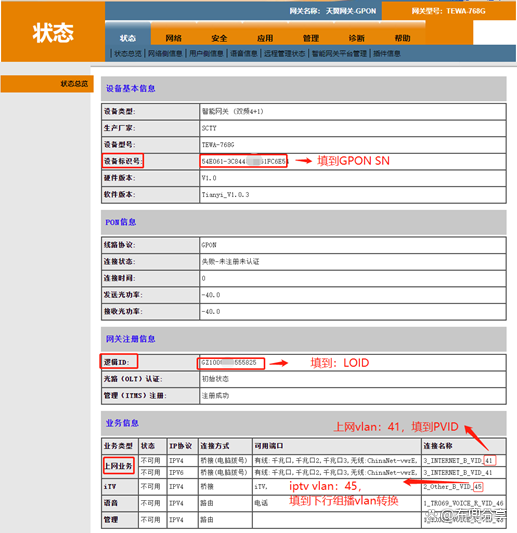The image size is (517, 533).
Task: Open 网络侧信息 submenu link
Action: 165,54
